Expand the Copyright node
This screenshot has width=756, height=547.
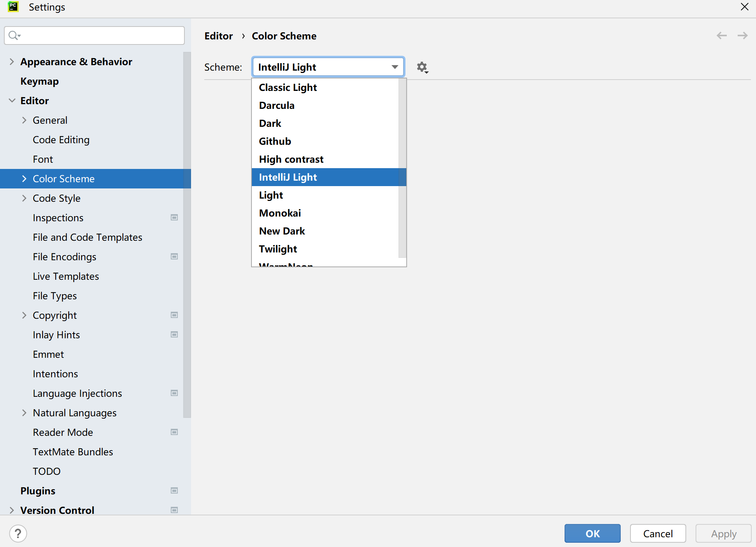24,315
